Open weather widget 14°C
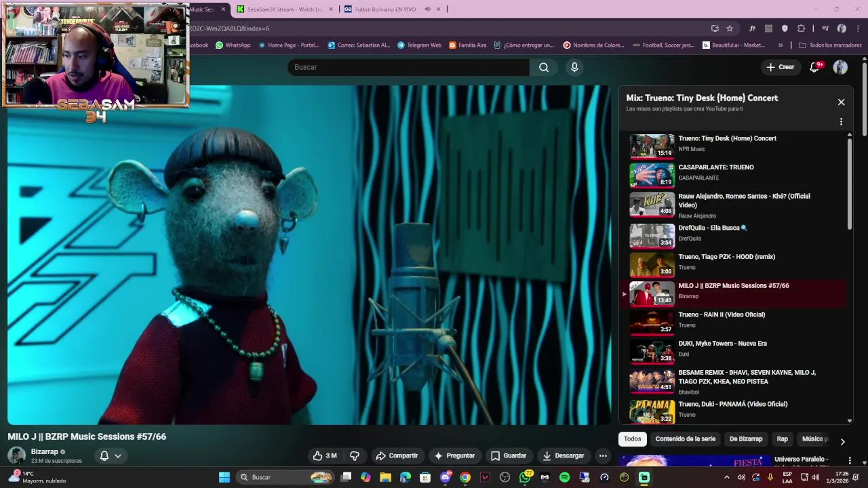The height and width of the screenshot is (488, 868). 37,477
